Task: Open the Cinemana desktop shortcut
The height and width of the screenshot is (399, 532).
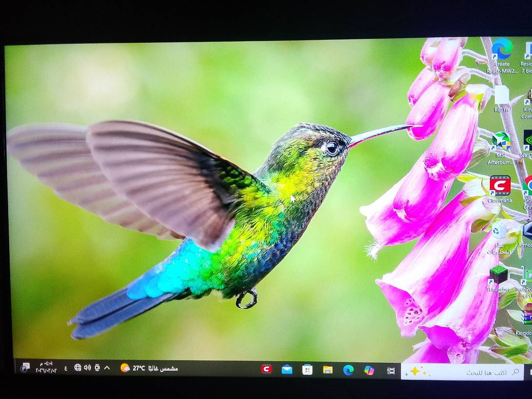Action: (500, 186)
